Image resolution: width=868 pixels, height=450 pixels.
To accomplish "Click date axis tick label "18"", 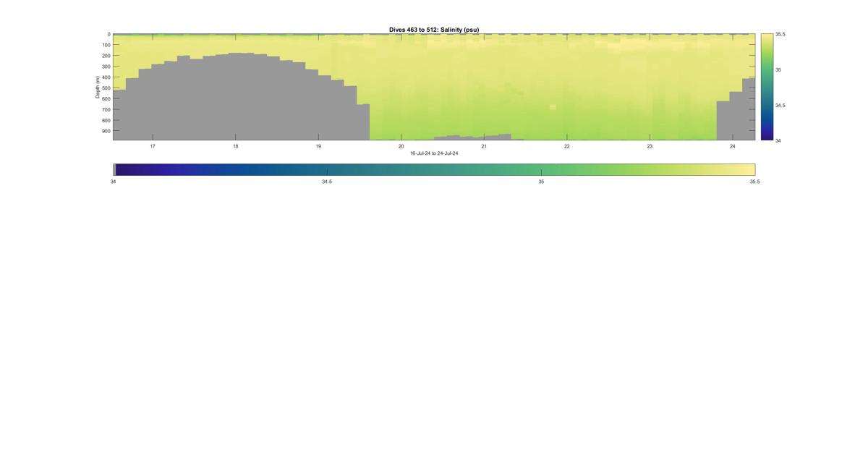I will (x=235, y=146).
